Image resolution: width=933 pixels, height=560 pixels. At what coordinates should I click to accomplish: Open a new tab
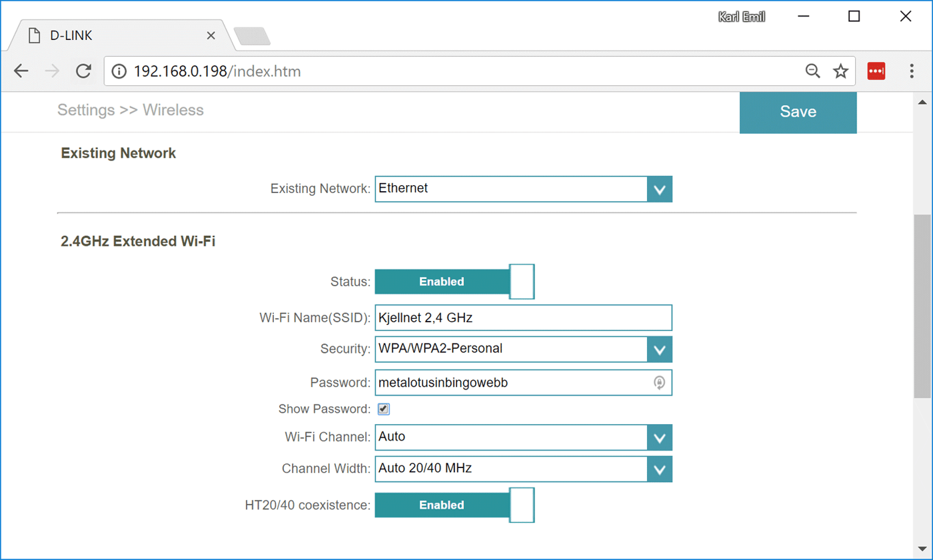(252, 37)
